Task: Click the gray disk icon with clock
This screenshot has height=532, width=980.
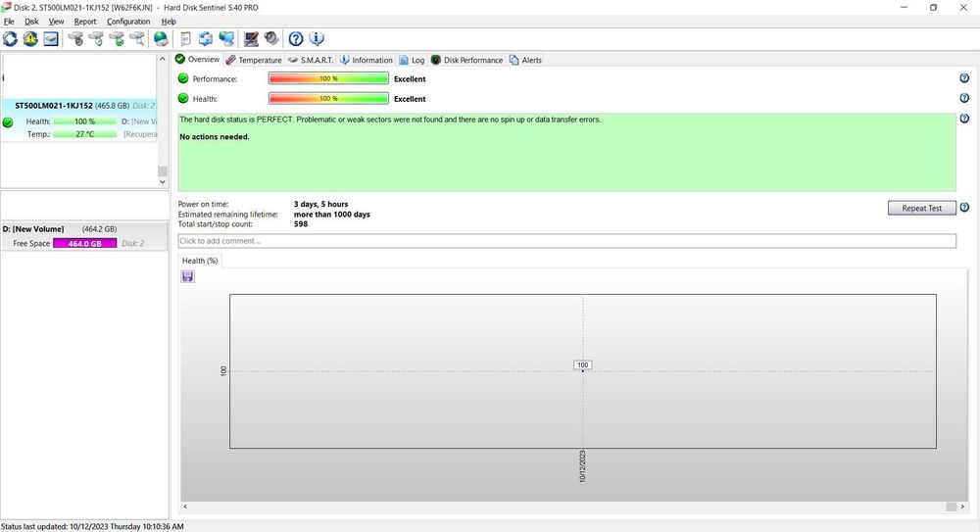Action: coord(96,39)
